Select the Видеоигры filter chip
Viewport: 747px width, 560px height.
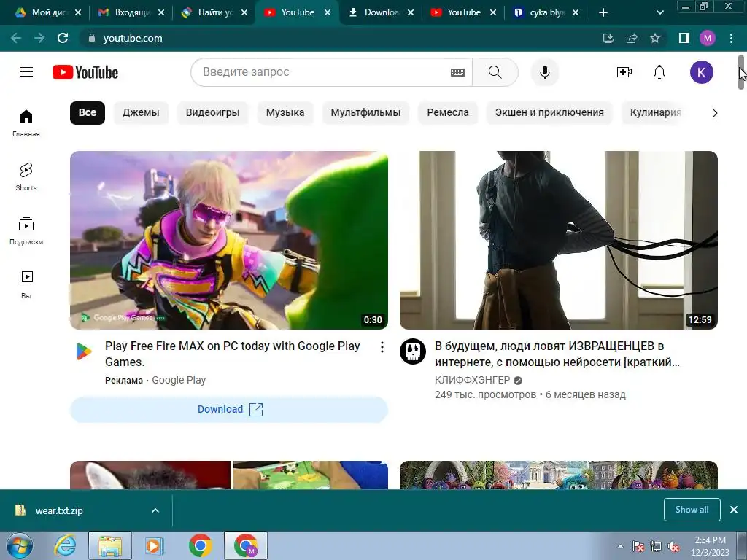212,113
